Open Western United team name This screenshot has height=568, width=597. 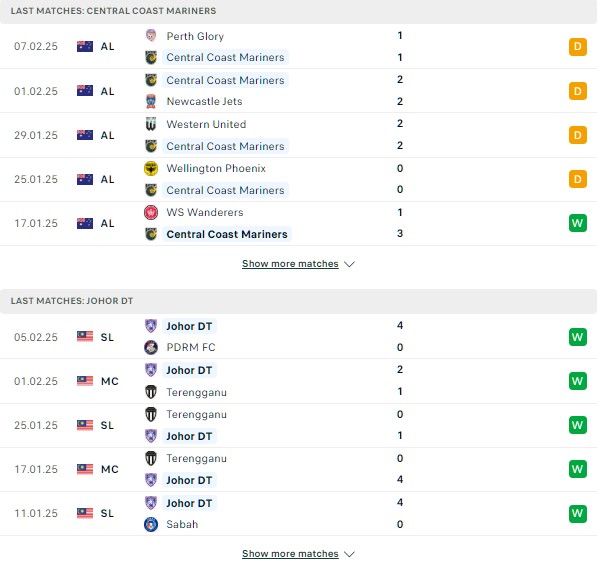click(206, 124)
